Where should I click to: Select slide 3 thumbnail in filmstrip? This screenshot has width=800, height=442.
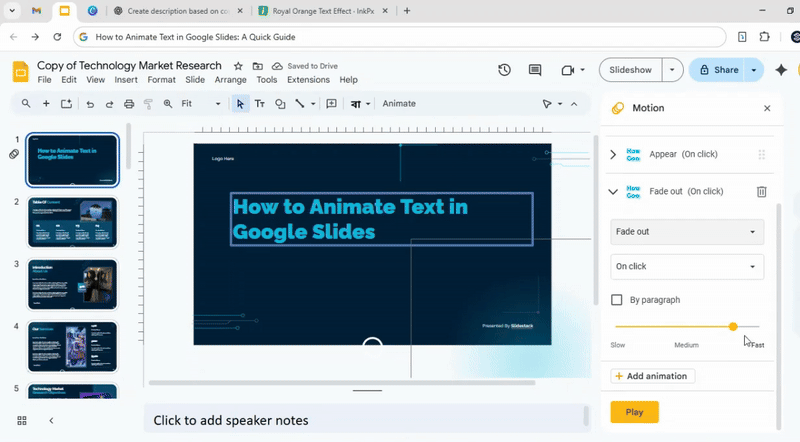(x=72, y=284)
